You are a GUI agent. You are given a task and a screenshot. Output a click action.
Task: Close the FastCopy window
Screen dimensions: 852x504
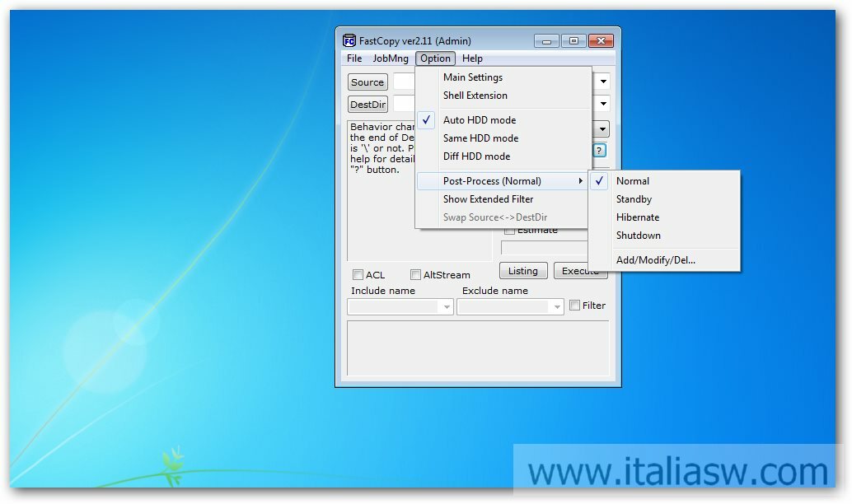601,40
